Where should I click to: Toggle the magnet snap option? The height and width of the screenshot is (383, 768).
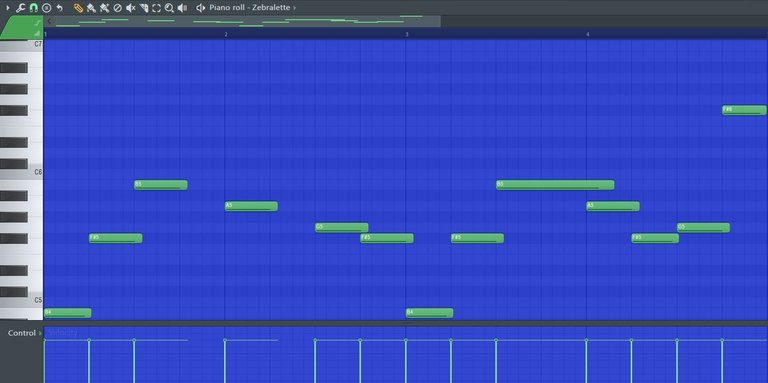(x=33, y=8)
